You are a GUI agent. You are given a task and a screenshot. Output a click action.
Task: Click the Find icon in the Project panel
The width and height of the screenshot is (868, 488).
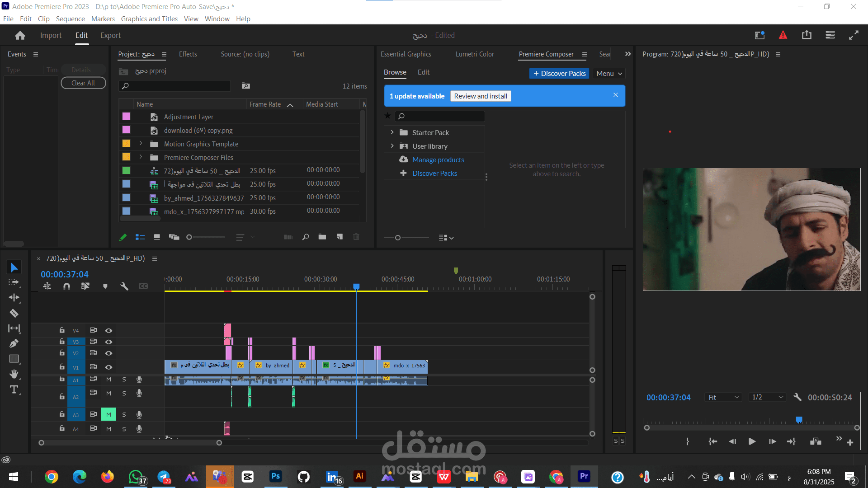pyautogui.click(x=306, y=237)
